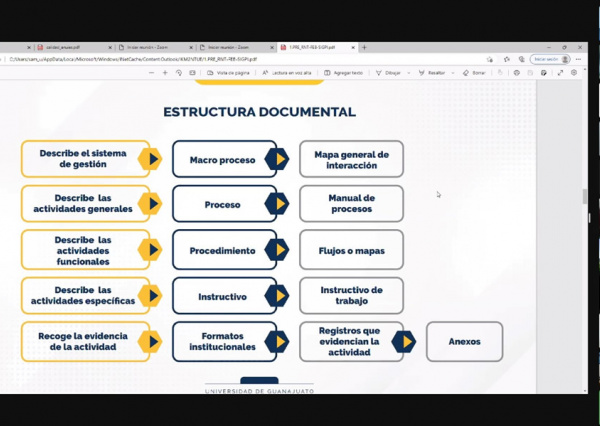Image resolution: width=600 pixels, height=426 pixels.
Task: Click the 'Describe las actividades funcionales' box
Action: tap(85, 250)
